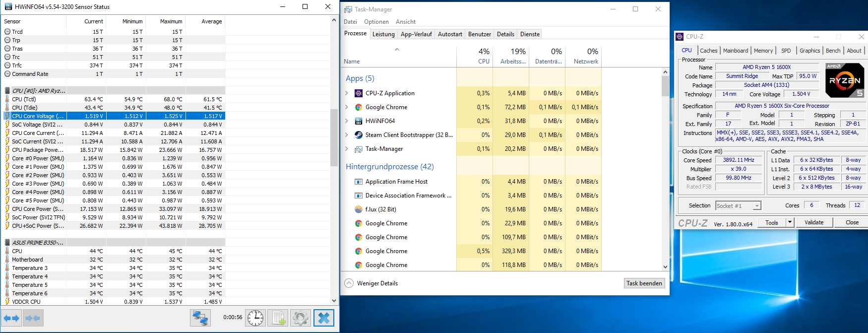Switch to the Dienste tab
The height and width of the screenshot is (333, 868).
click(x=530, y=34)
